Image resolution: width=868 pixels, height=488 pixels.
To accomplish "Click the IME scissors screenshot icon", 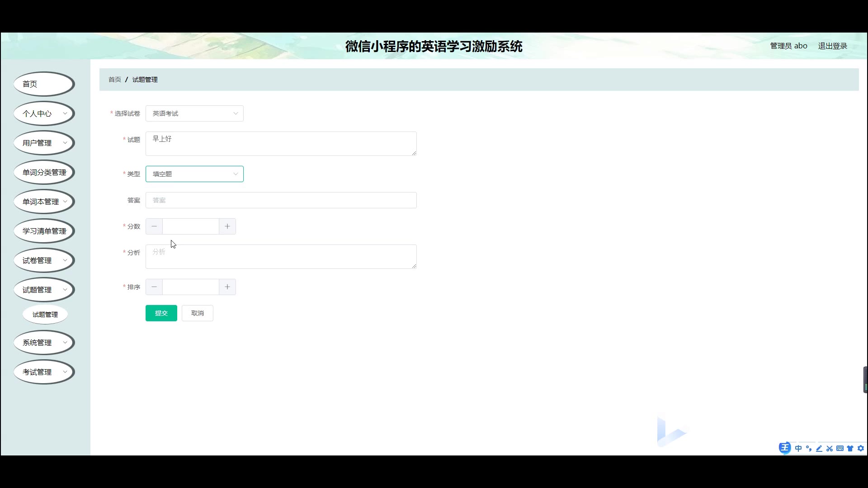I will [x=830, y=448].
